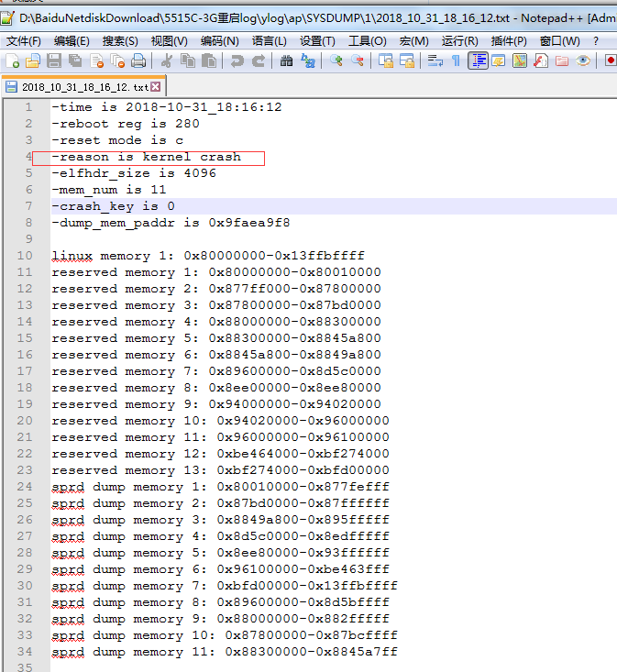Toggle the file monitoring eye icon
617x672 pixels.
[x=583, y=61]
